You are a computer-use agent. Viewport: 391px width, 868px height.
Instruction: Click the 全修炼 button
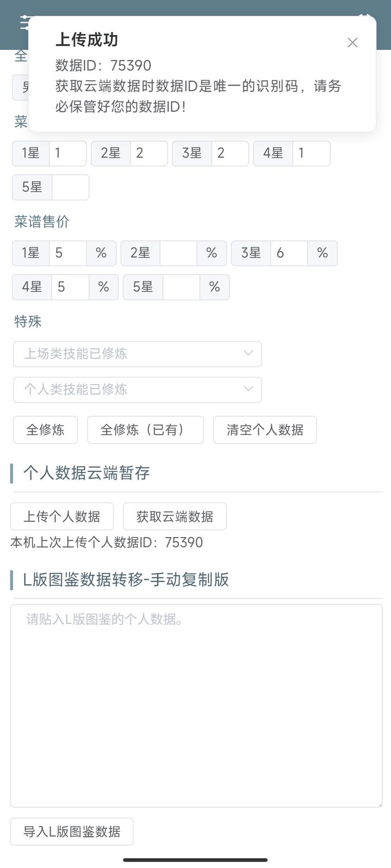(x=46, y=430)
